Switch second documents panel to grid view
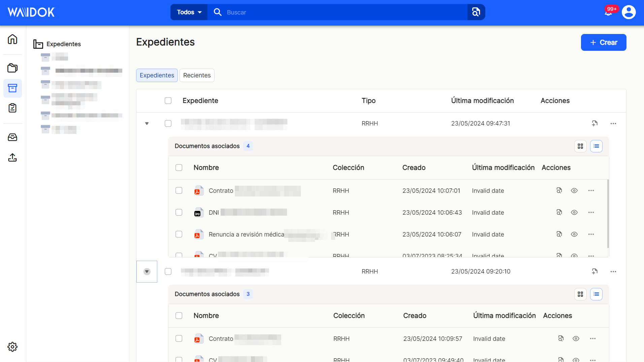This screenshot has width=644, height=362. [580, 294]
